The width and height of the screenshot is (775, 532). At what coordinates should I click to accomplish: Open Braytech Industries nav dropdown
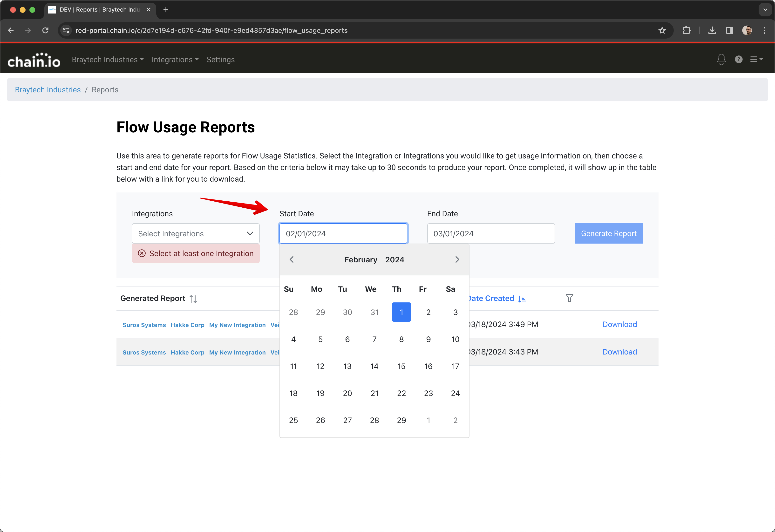tap(108, 60)
